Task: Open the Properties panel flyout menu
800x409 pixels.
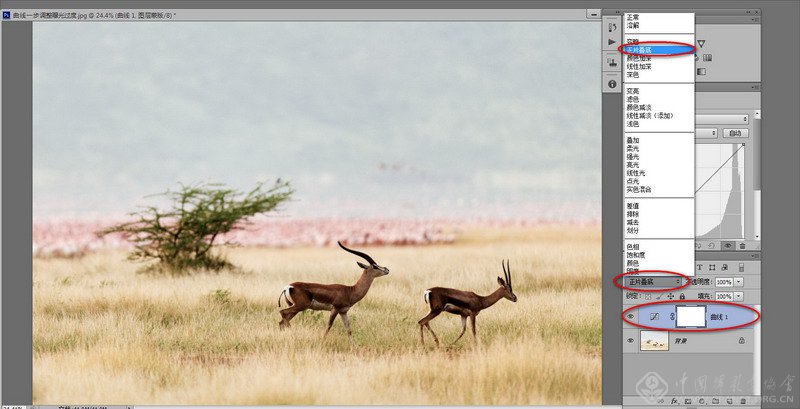Action: tap(756, 87)
